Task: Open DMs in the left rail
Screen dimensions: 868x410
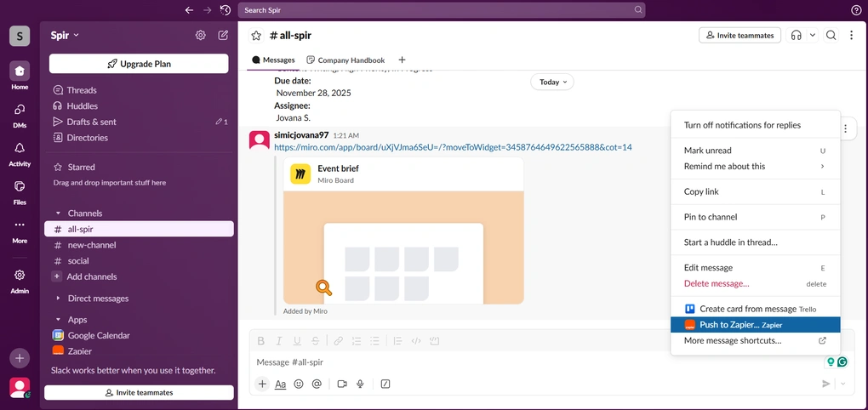Action: click(x=20, y=115)
